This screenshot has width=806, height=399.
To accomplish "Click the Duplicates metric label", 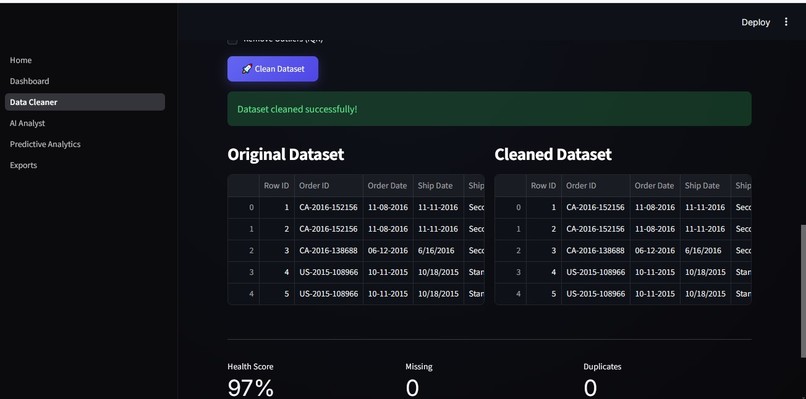I will (602, 367).
